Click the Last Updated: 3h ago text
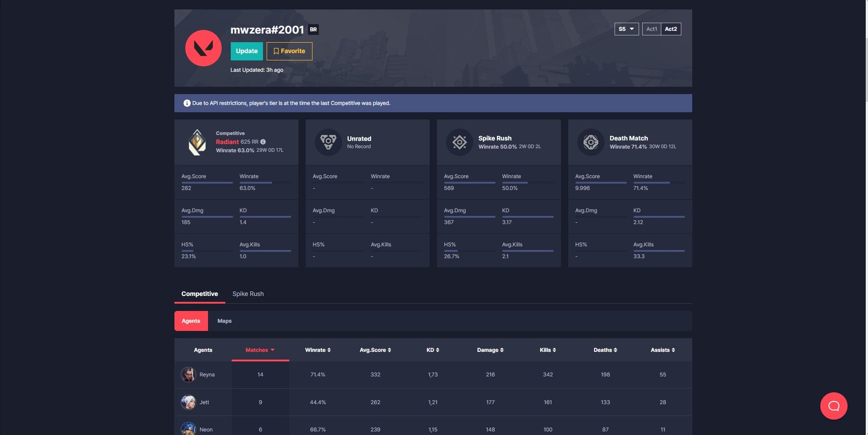868x435 pixels. 257,70
